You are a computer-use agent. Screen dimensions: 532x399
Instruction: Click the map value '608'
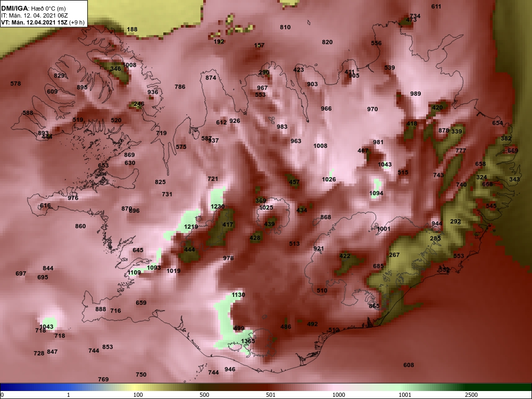click(409, 365)
